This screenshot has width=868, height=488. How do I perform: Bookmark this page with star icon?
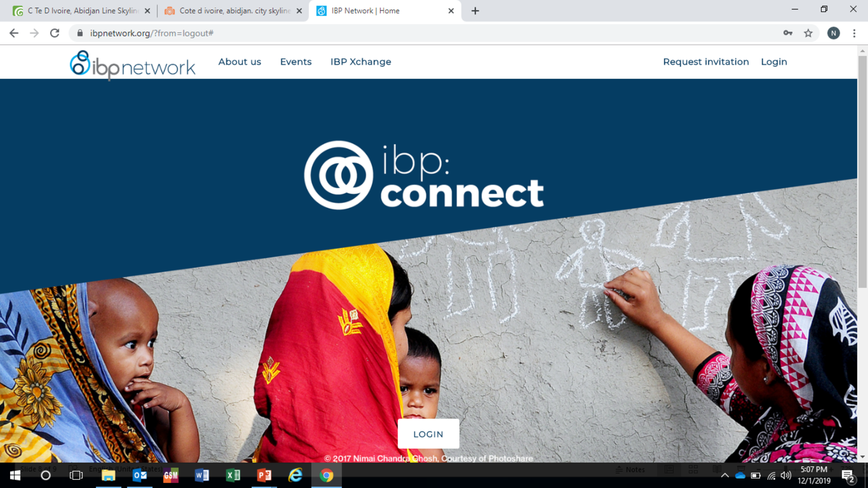(808, 33)
